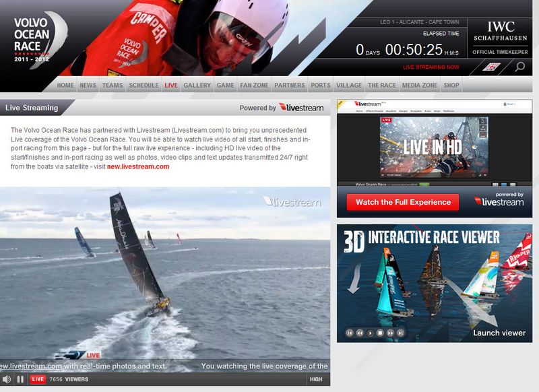
Task: Click the Live Streaming section header
Action: (x=32, y=108)
